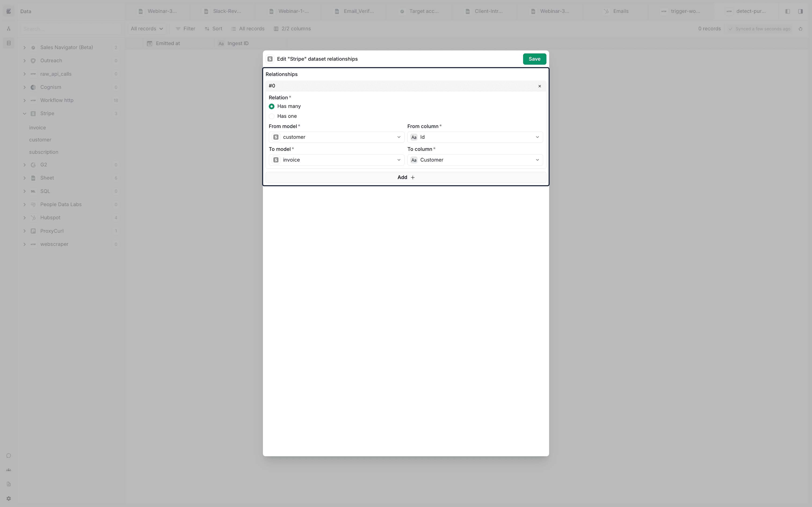The width and height of the screenshot is (812, 507).
Task: Click the Sheet icon in the sidebar
Action: click(33, 178)
